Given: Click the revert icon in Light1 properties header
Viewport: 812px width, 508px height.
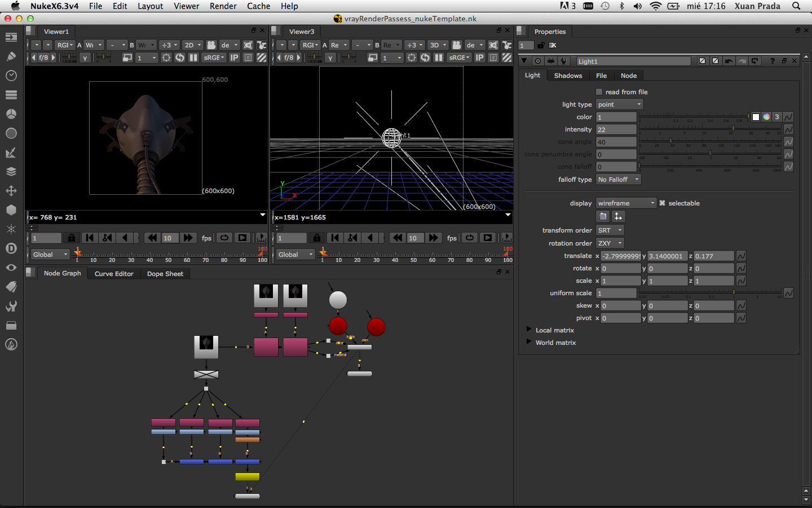Looking at the screenshot, I should (x=755, y=61).
